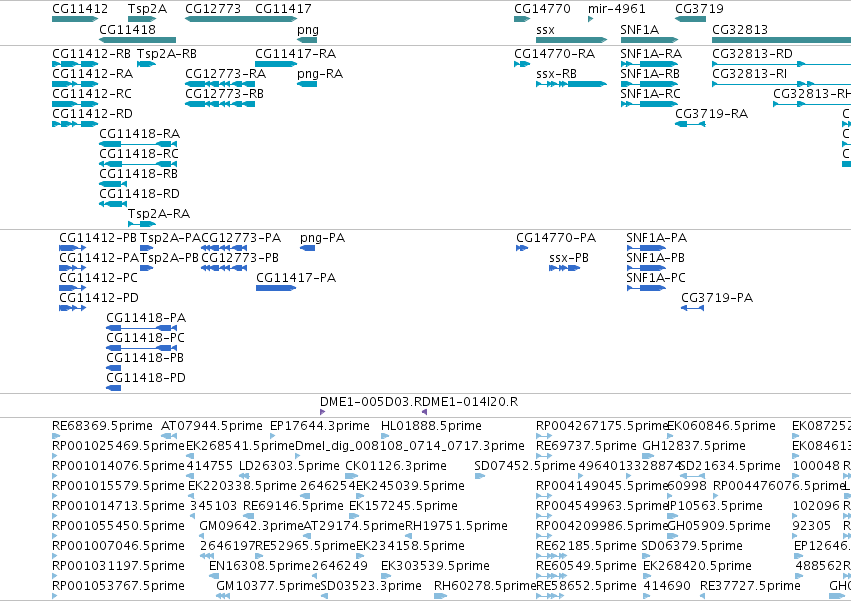Select protein CG3719-PA
851x601 pixels.
point(693,308)
